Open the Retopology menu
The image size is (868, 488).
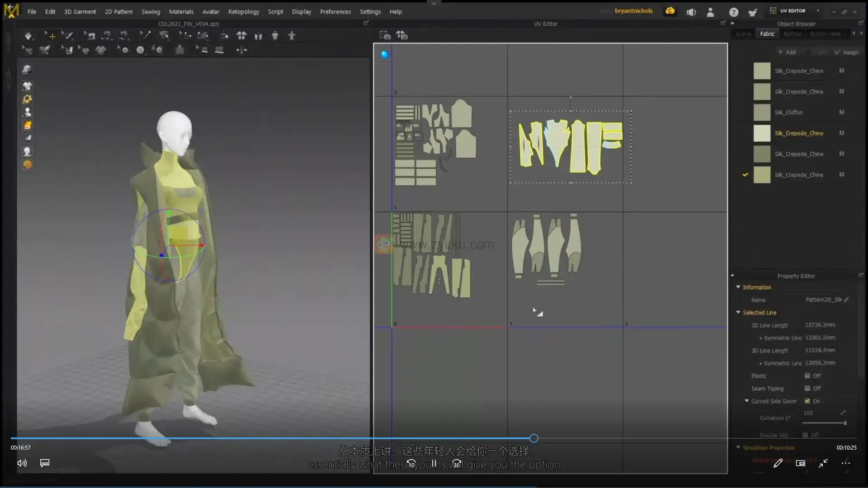(x=243, y=12)
